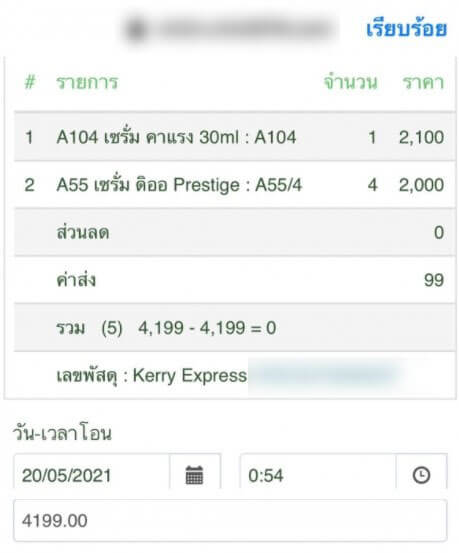This screenshot has width=459, height=553.
Task: Click the # column header
Action: [30, 83]
